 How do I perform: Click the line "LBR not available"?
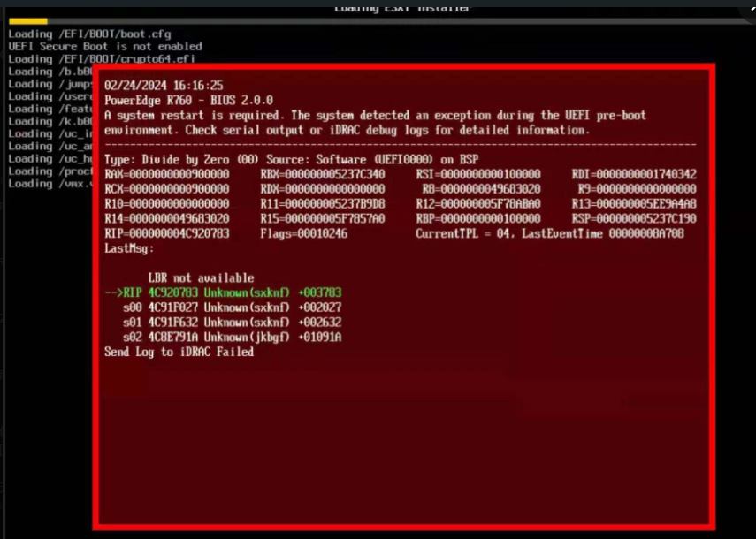201,278
